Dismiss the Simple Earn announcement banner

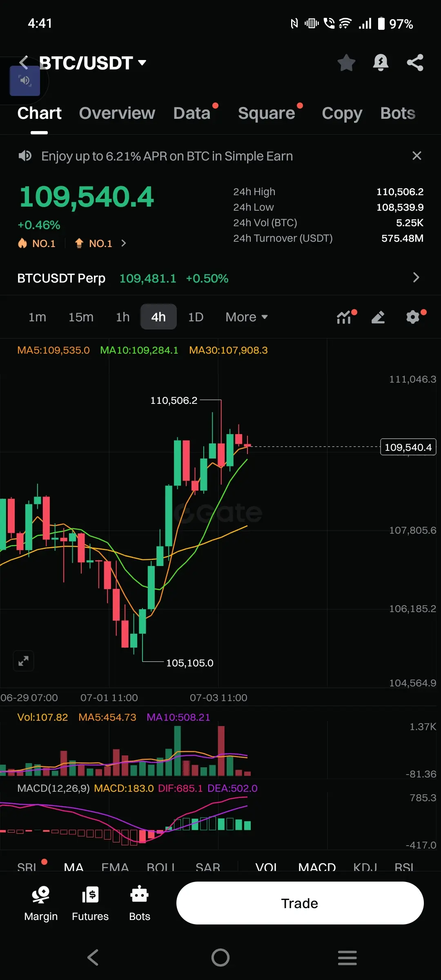(x=416, y=156)
